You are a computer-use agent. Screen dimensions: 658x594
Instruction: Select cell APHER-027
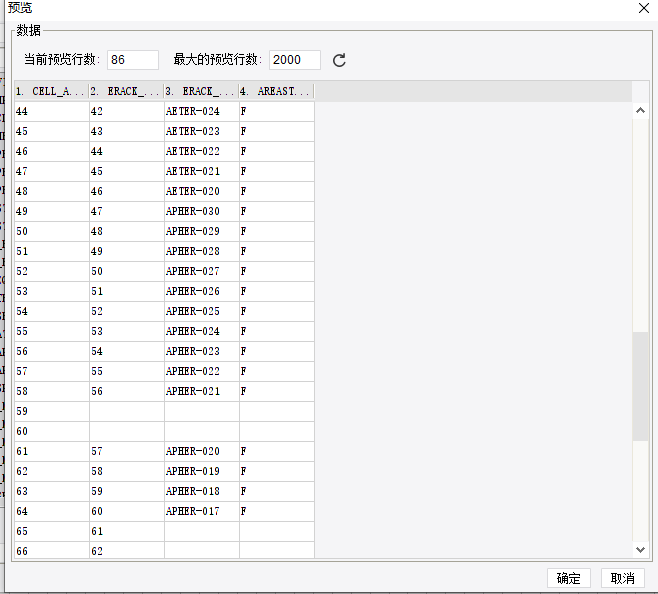[201, 271]
